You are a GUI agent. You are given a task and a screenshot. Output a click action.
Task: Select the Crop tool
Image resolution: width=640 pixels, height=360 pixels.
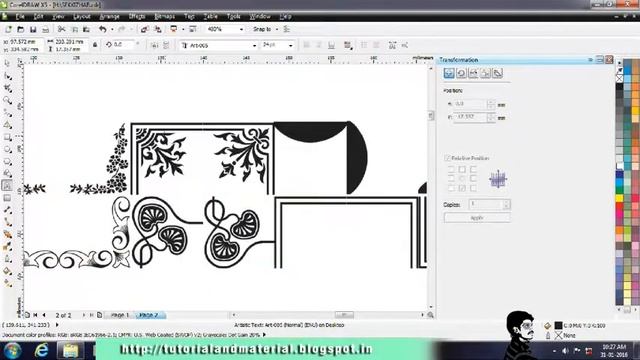(x=7, y=88)
